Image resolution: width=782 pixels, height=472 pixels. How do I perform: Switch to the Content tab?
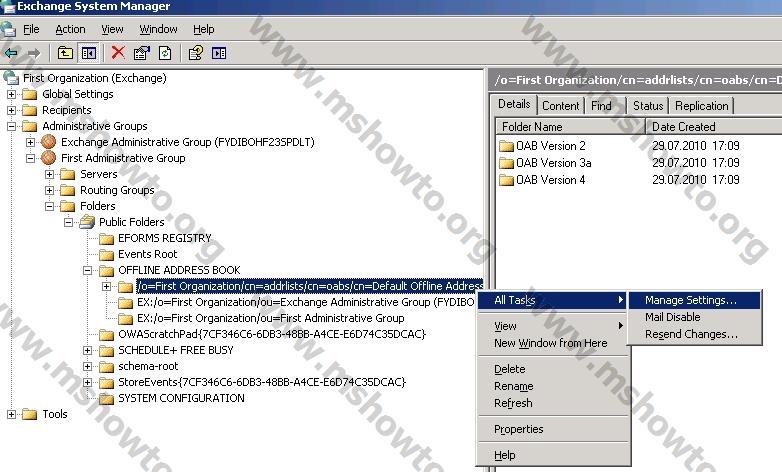(561, 106)
